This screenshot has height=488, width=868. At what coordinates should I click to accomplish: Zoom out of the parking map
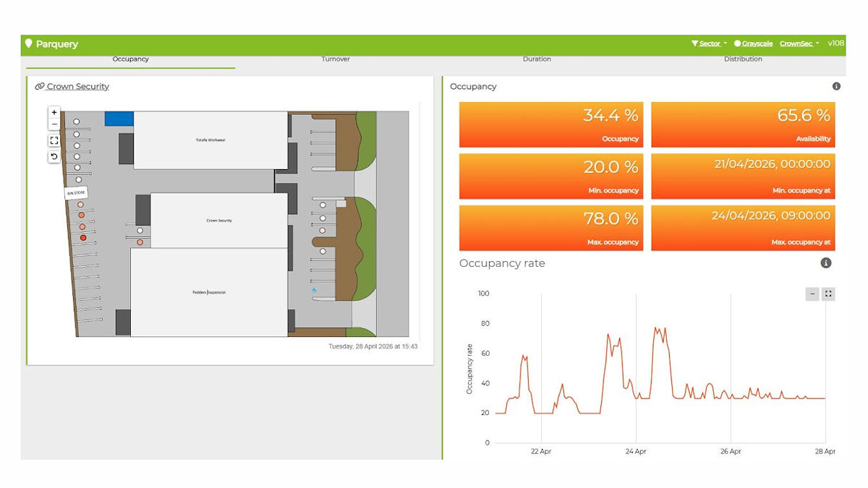click(x=54, y=125)
